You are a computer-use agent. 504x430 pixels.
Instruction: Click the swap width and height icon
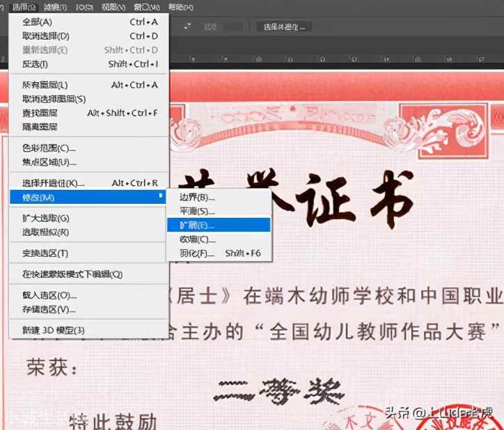click(x=187, y=26)
